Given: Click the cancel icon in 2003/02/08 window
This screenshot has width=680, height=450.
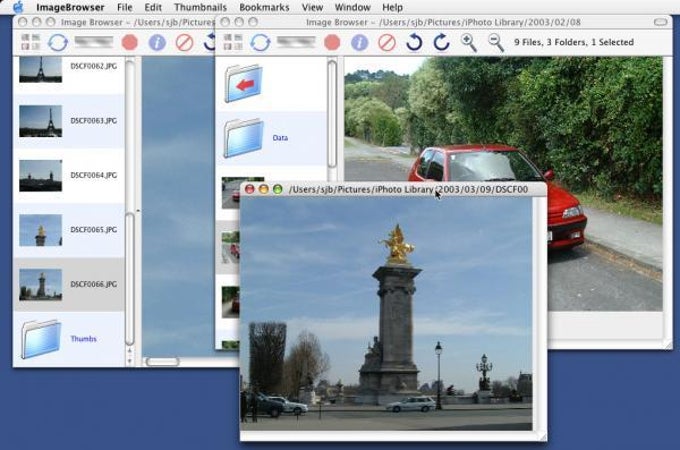Looking at the screenshot, I should 387,42.
